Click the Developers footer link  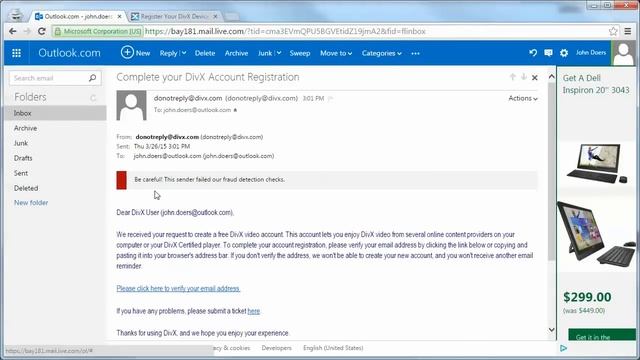277,348
